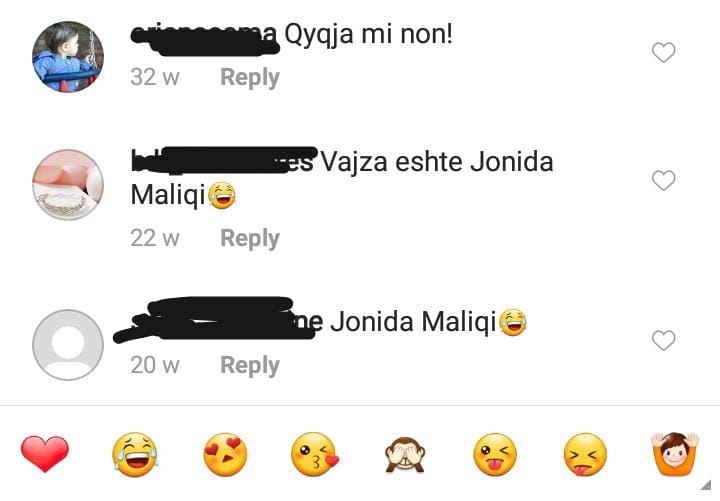This screenshot has width=720, height=501.
Task: Open the redacted username before "Vajza eshte"
Action: click(x=224, y=161)
